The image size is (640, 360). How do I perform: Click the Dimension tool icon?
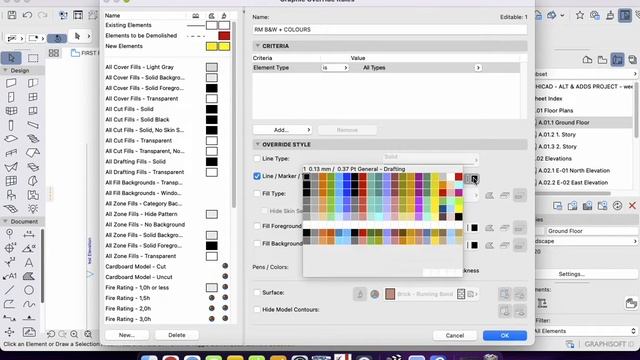pyautogui.click(x=29, y=234)
